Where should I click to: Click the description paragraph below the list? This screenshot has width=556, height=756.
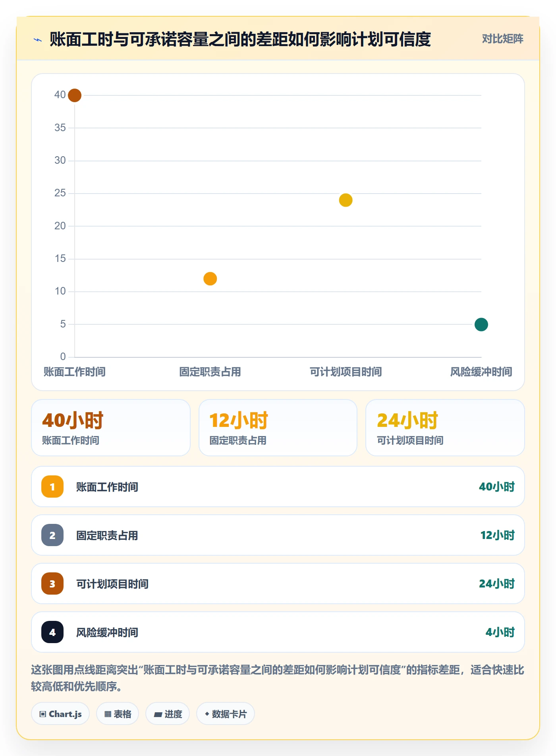(x=278, y=678)
